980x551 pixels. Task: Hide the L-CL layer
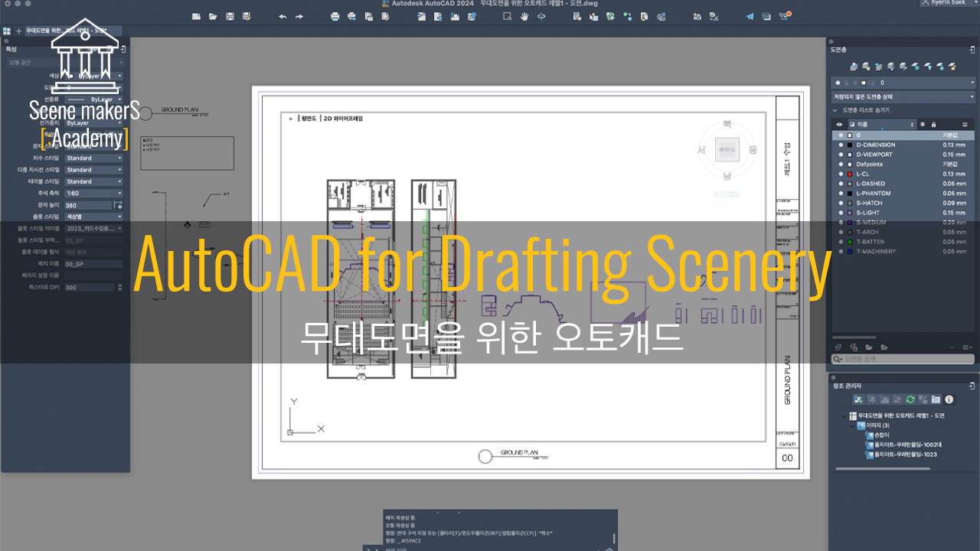(841, 174)
